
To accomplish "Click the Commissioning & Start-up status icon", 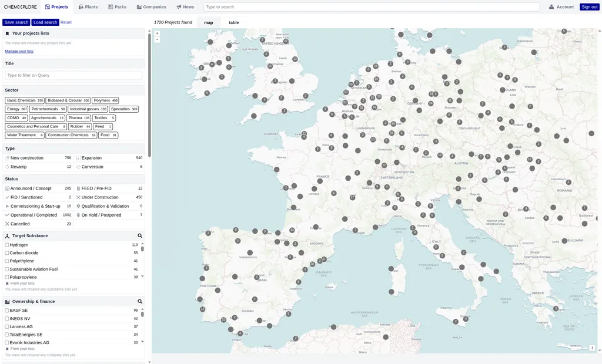I will tap(7, 206).
